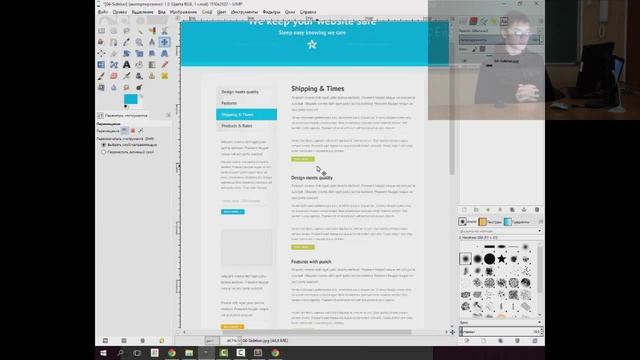Select the Perspective tool
This screenshot has width=640, height=360.
pyautogui.click(x=164, y=53)
